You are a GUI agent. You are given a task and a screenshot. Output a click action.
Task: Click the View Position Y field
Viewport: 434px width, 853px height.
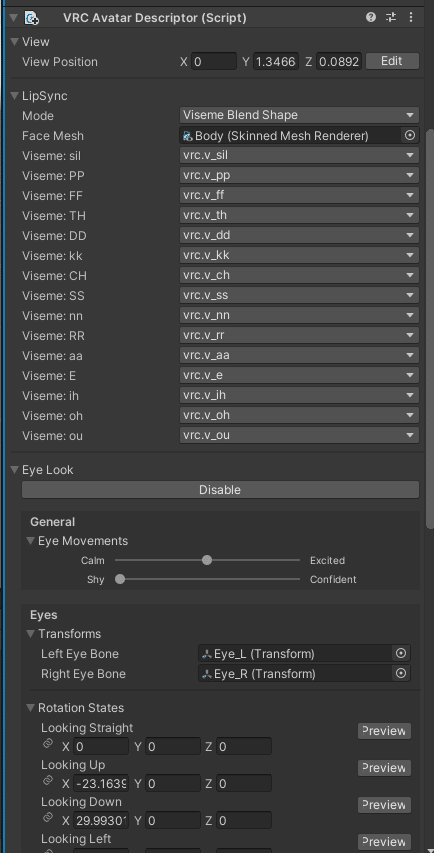pyautogui.click(x=276, y=61)
